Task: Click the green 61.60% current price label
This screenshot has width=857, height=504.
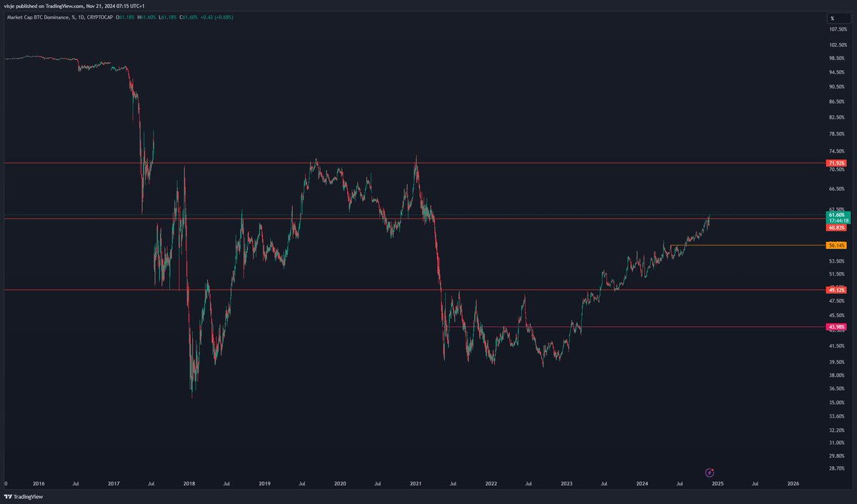Action: click(837, 214)
